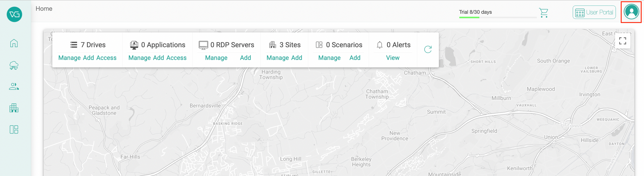644x176 pixels.
Task: Click Springfield on the map
Action: tap(484, 131)
